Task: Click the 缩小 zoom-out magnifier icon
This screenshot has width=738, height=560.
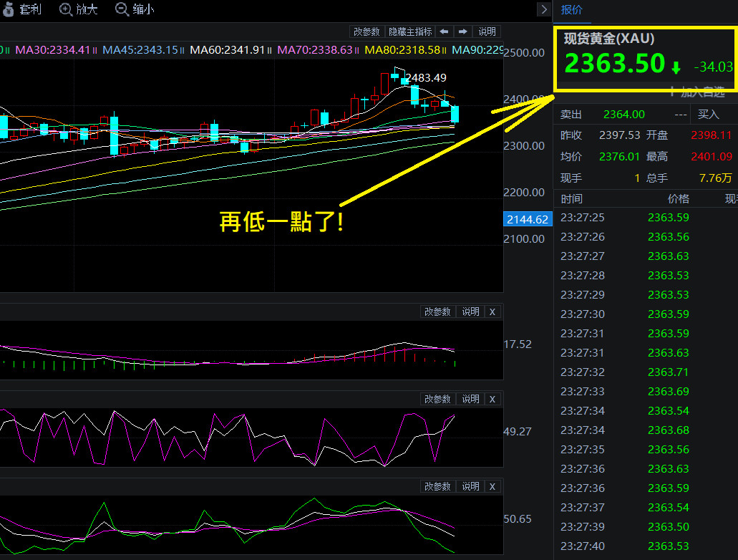Action: click(122, 9)
